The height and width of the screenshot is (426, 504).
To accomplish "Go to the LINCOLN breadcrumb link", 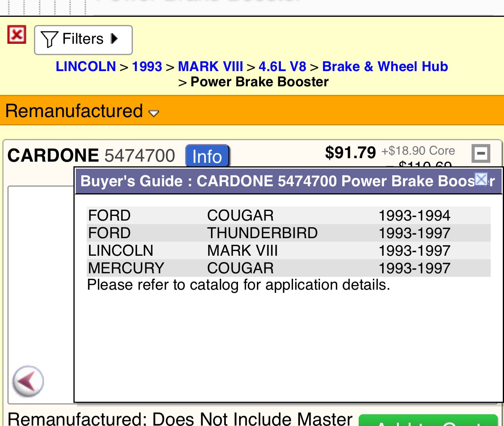I will [x=86, y=67].
